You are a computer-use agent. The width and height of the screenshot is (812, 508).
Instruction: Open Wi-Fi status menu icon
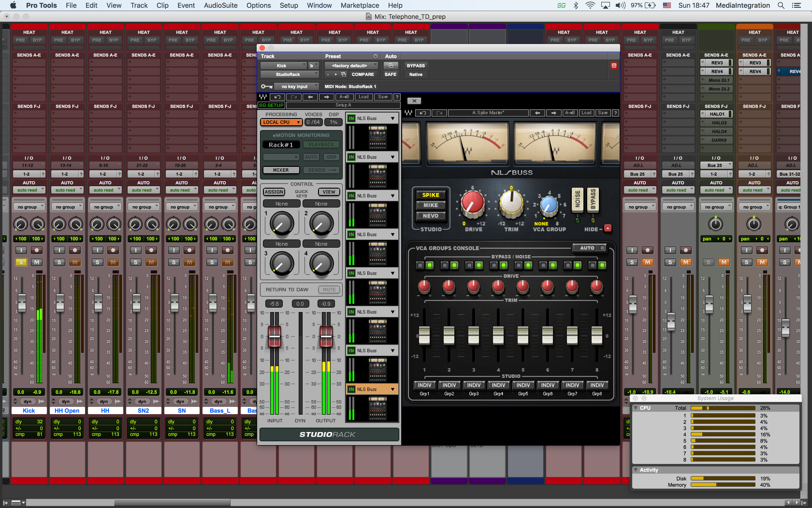coord(590,5)
